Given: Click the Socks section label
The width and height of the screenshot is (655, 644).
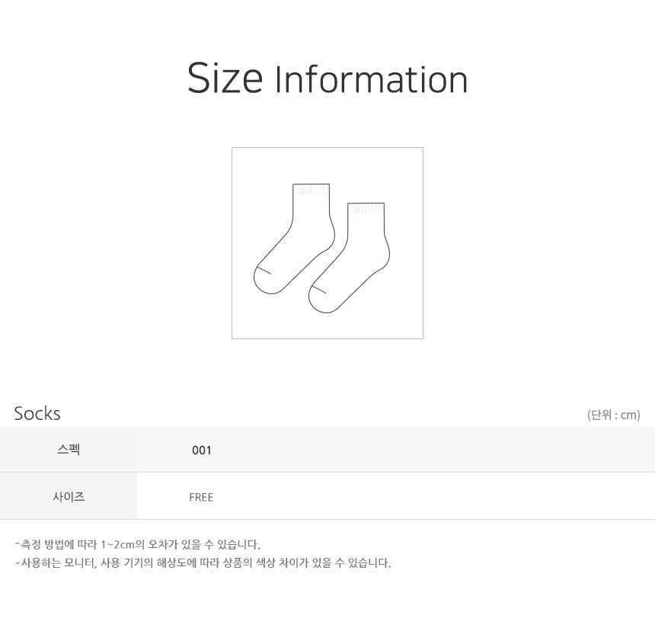Looking at the screenshot, I should coord(37,413).
